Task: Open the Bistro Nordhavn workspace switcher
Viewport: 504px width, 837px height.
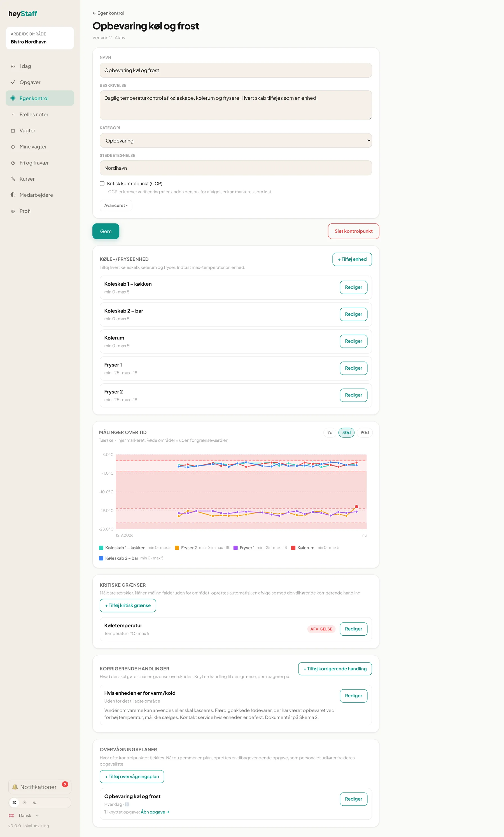Action: tap(40, 38)
